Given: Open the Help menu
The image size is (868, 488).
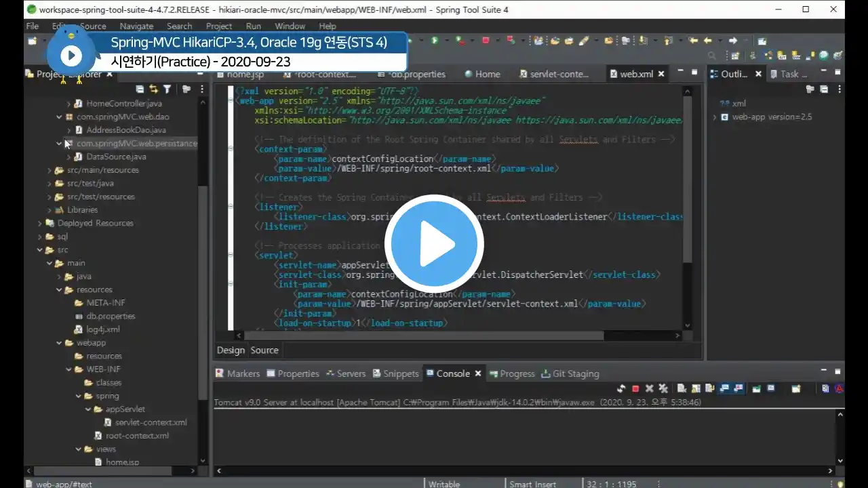Looking at the screenshot, I should (x=328, y=26).
